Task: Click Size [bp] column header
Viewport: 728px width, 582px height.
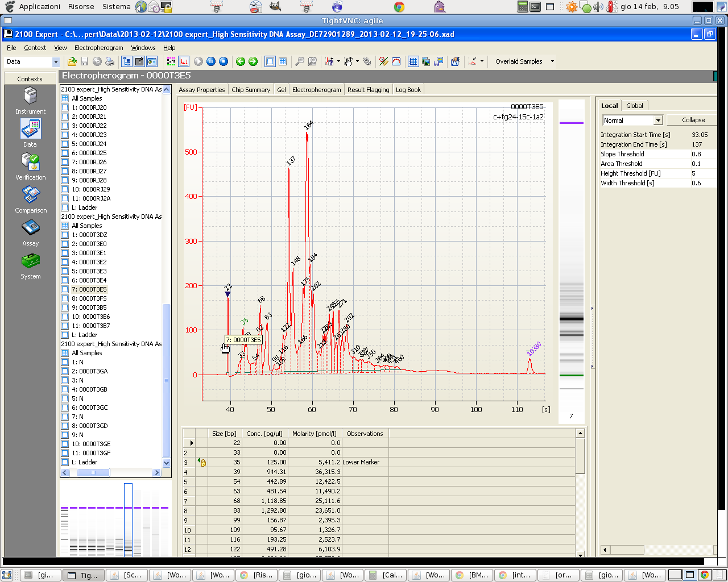Action: (x=224, y=434)
